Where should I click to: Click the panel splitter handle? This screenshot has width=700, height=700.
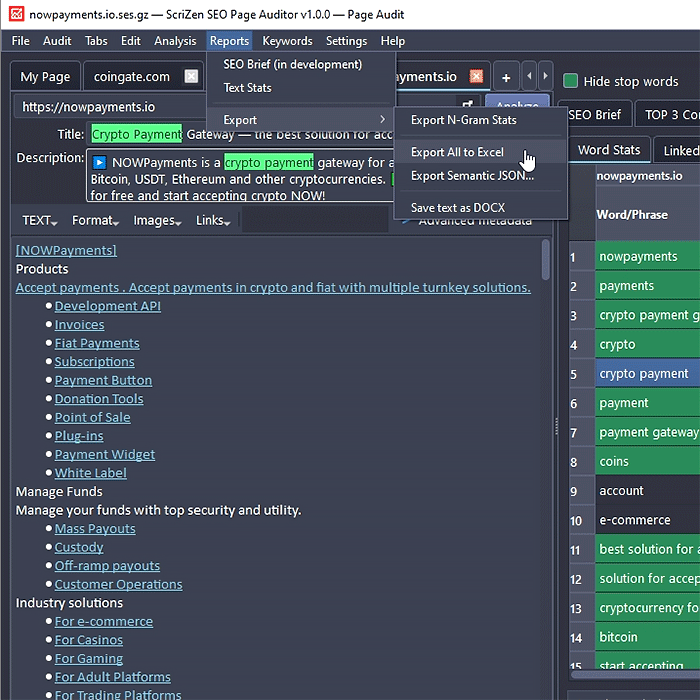556,426
